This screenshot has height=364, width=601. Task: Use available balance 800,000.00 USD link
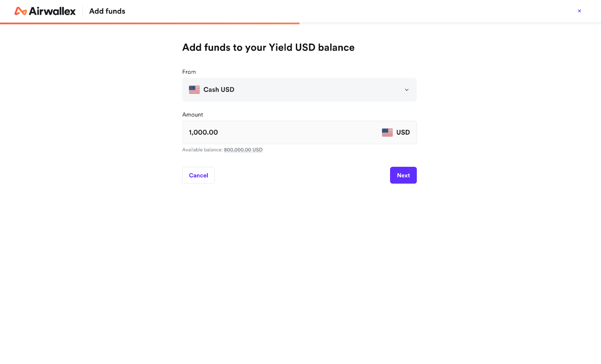(243, 150)
